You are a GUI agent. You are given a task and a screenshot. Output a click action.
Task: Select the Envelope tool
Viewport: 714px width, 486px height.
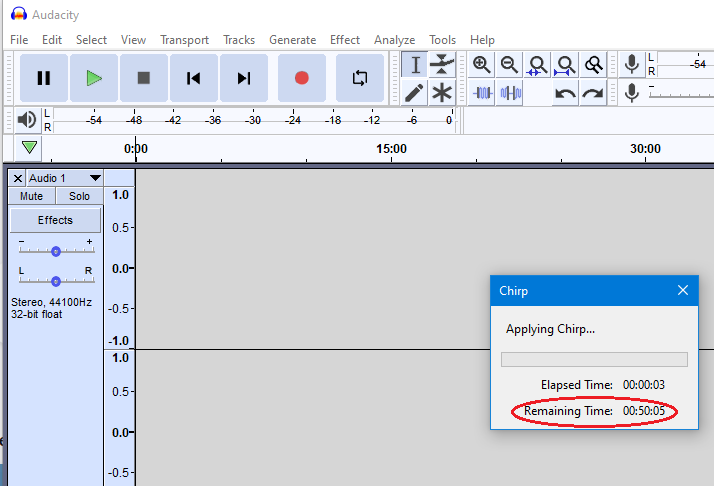tap(442, 65)
